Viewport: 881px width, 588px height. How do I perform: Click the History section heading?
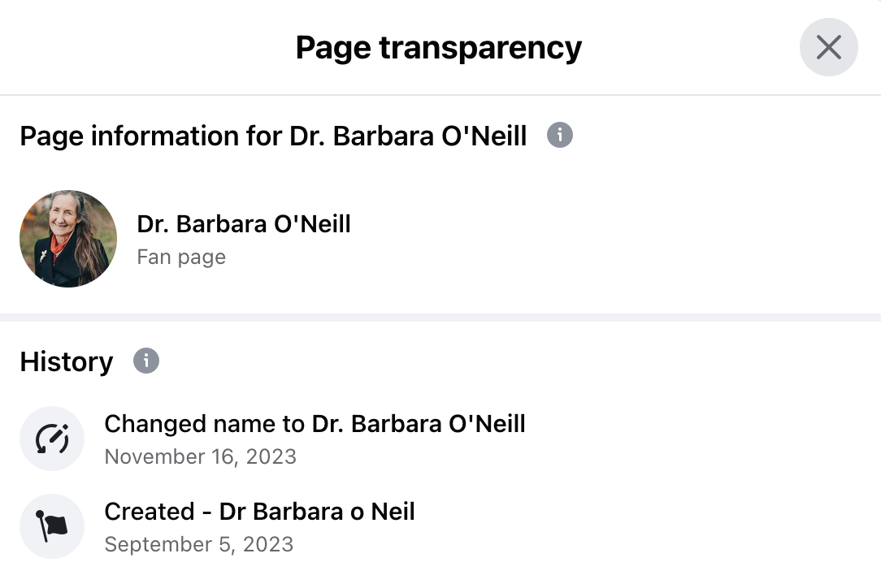click(x=67, y=361)
